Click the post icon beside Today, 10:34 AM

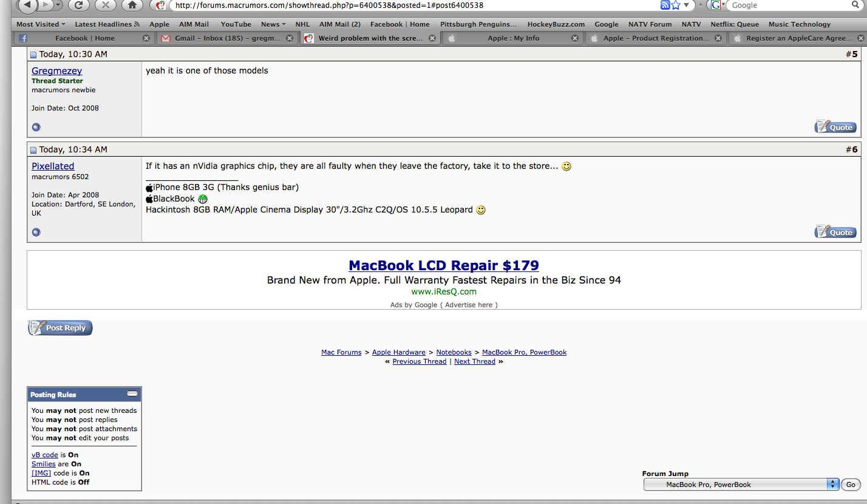(34, 150)
